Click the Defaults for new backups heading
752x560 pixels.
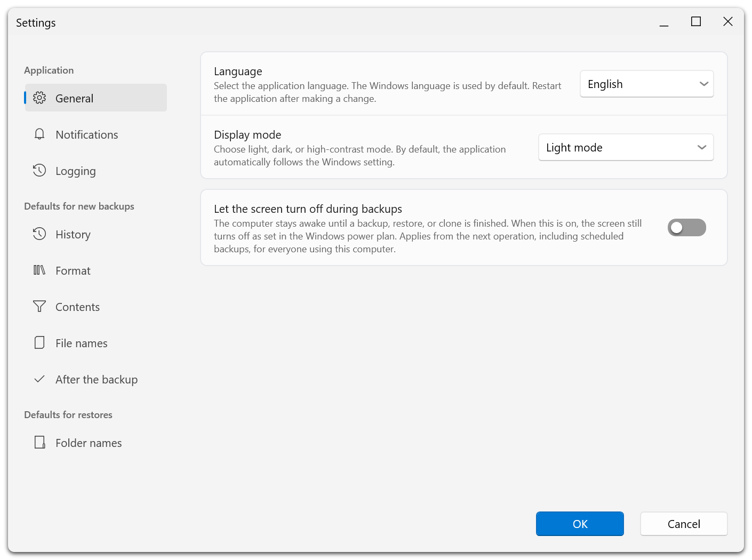click(79, 206)
